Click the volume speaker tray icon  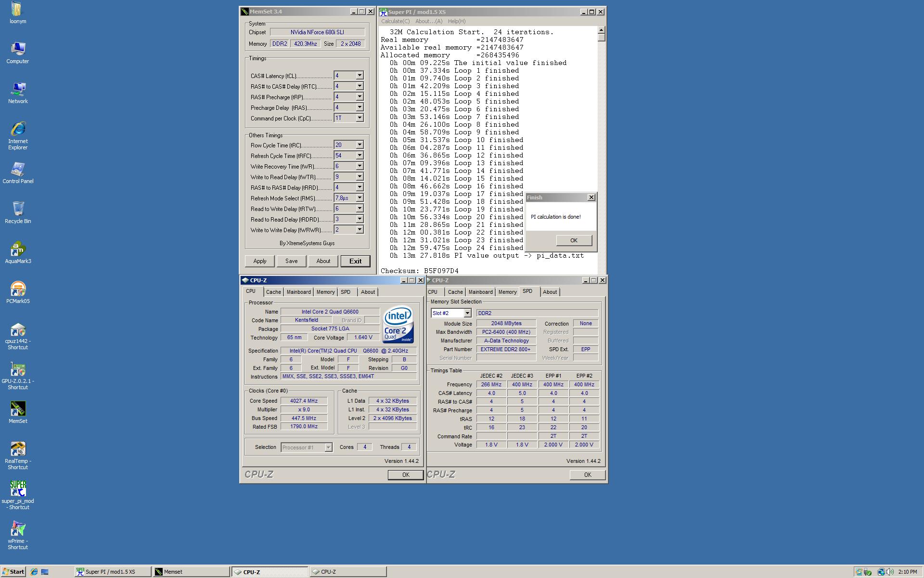click(x=890, y=572)
